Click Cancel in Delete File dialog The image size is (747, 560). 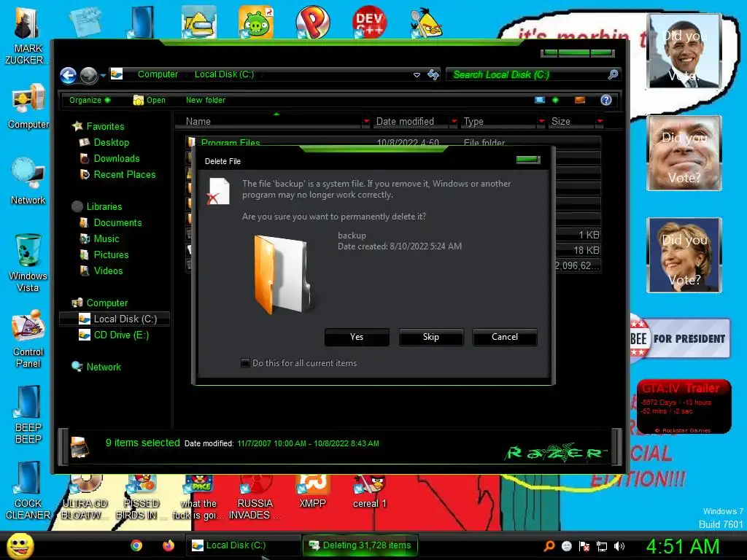(505, 337)
